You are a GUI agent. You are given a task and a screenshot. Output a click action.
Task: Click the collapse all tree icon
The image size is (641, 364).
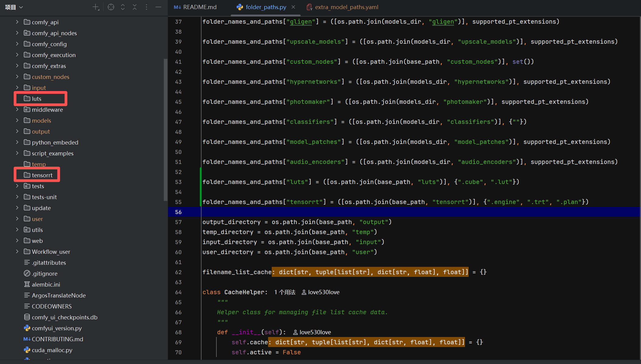pyautogui.click(x=135, y=7)
